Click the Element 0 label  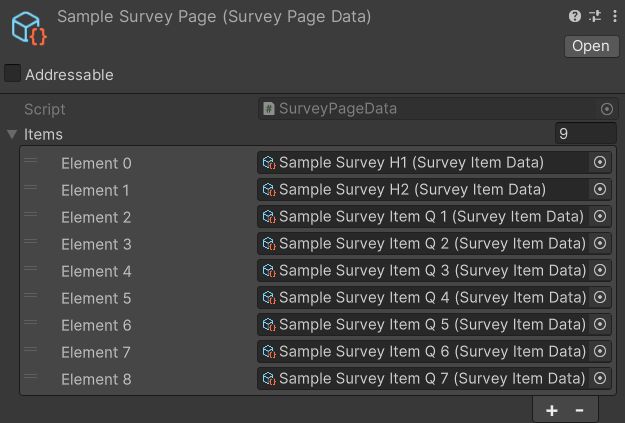pos(96,163)
